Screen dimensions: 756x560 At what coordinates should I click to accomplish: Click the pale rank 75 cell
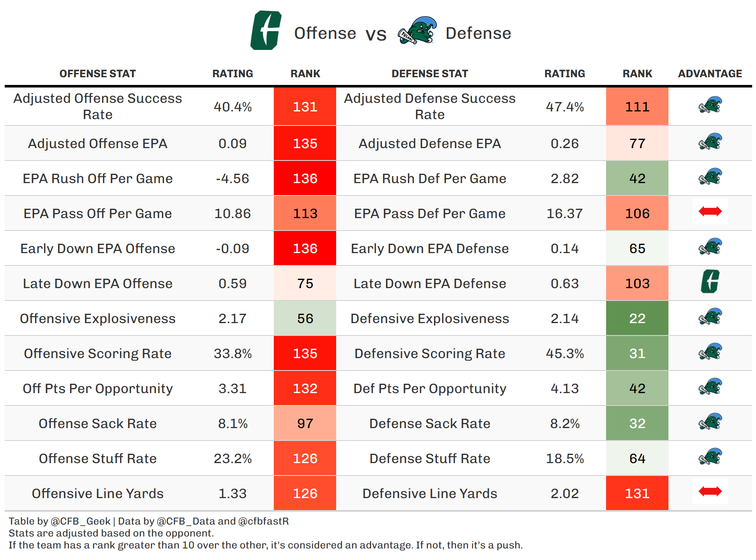pos(305,283)
